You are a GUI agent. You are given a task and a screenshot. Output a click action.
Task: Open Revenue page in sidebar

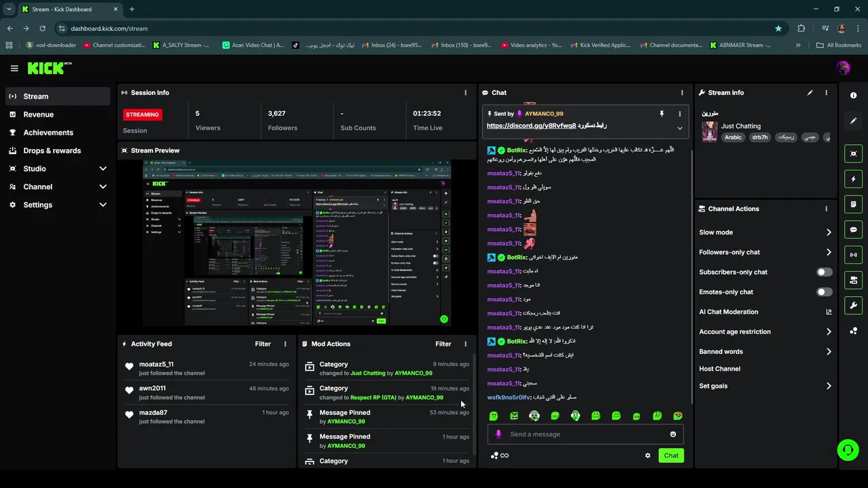58,115
